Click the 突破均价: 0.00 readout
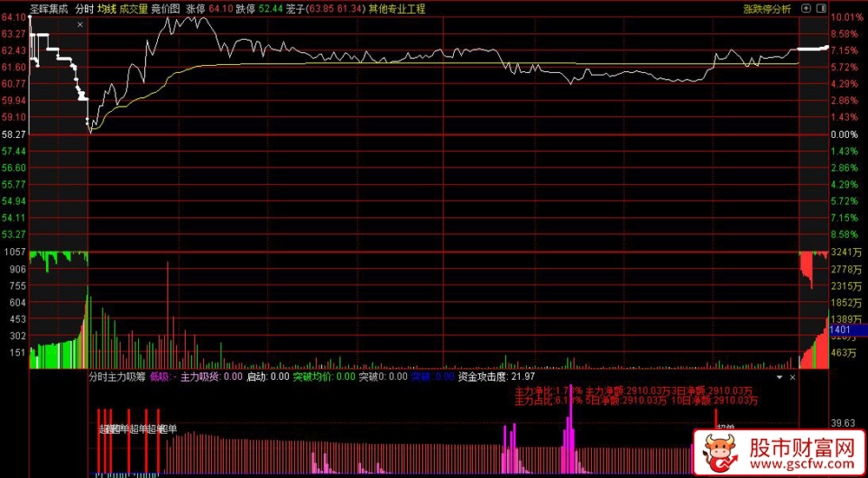This screenshot has width=868, height=478. click(x=324, y=377)
